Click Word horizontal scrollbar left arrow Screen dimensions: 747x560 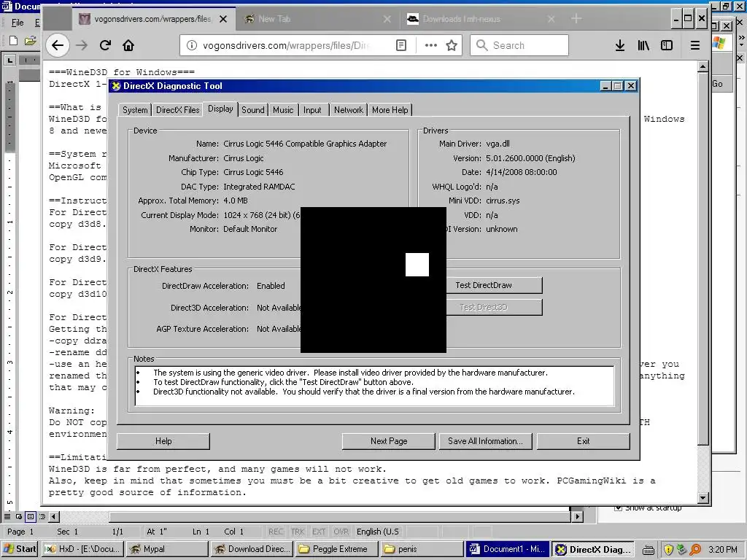coord(54,516)
